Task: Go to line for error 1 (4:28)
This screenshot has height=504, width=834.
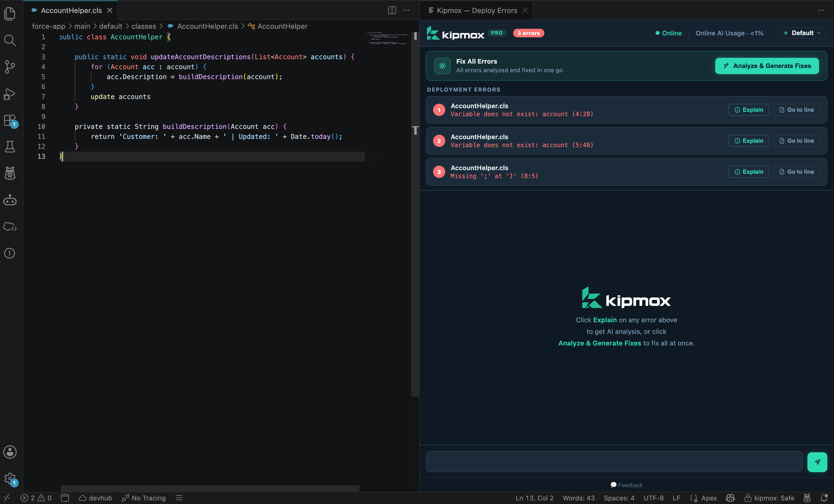Action: click(796, 110)
